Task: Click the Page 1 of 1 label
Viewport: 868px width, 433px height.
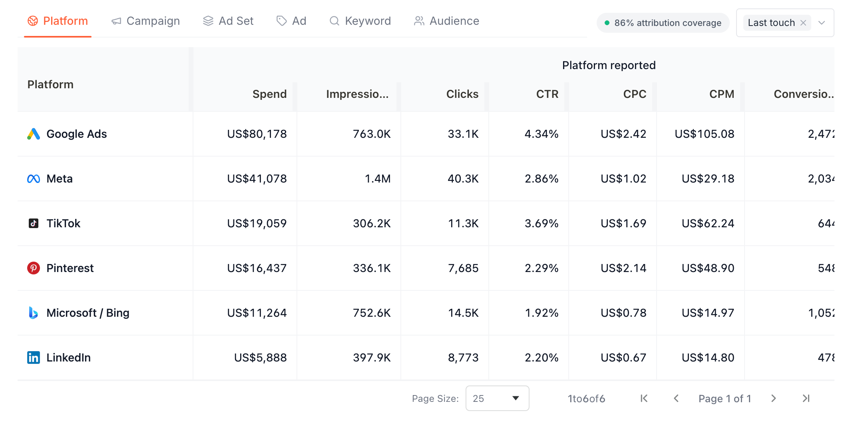Action: click(725, 399)
